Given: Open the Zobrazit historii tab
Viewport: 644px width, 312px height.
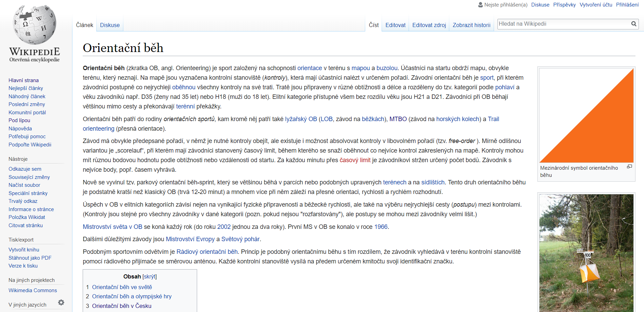Looking at the screenshot, I should tap(471, 25).
